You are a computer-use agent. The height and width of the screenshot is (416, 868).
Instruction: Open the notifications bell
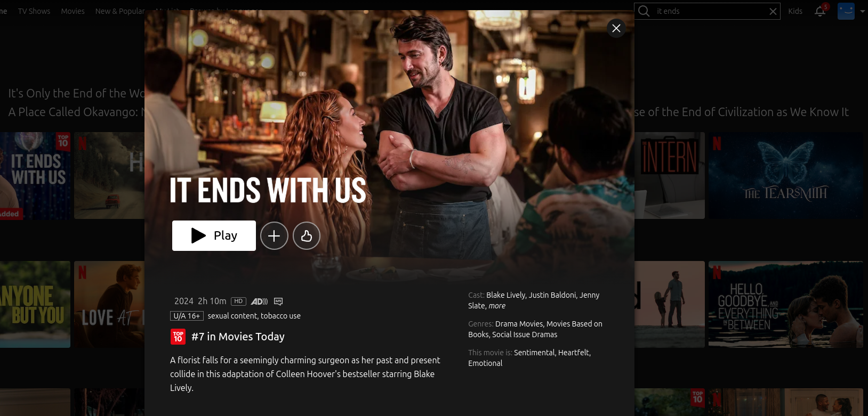[x=820, y=11]
